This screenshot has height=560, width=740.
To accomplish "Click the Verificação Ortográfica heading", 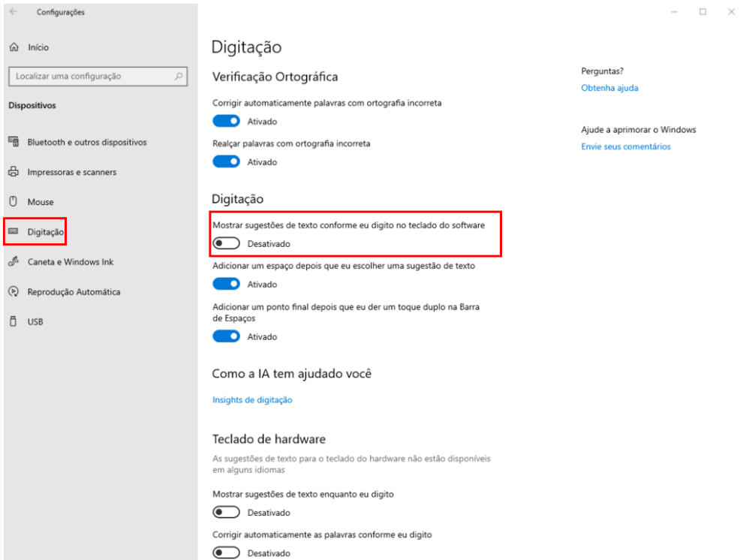I will [x=275, y=77].
